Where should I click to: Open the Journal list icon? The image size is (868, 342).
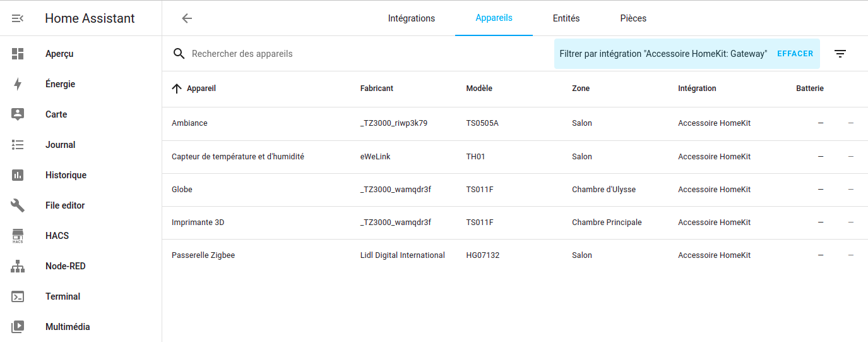pos(18,145)
